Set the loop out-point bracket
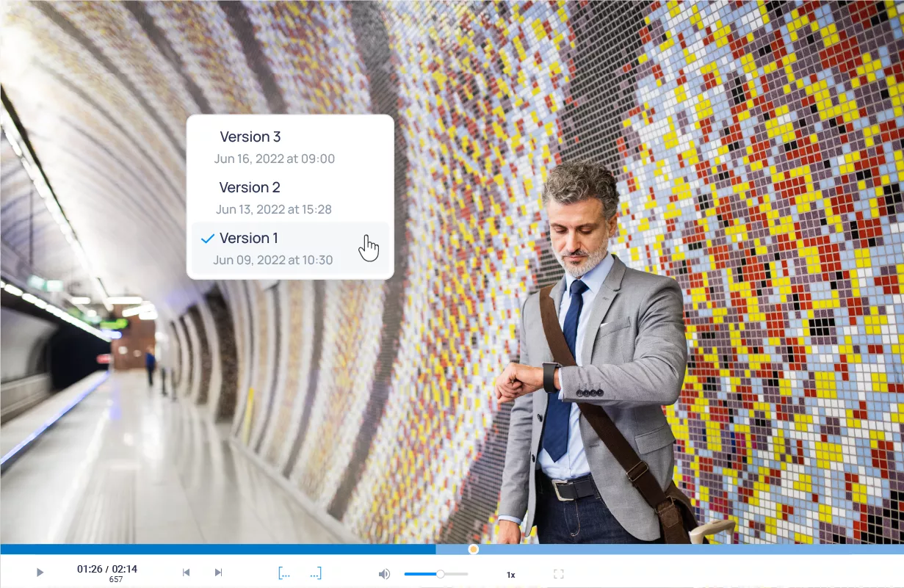This screenshot has height=588, width=904. (x=315, y=573)
